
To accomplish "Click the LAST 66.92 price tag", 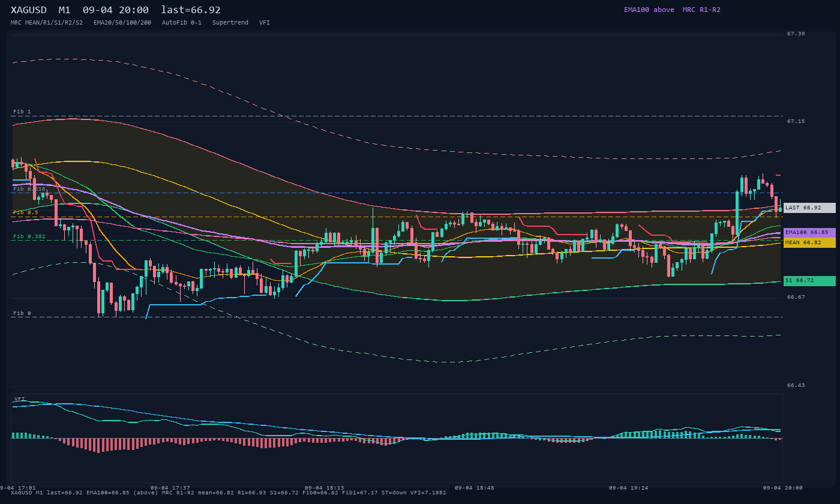I will click(x=809, y=208).
